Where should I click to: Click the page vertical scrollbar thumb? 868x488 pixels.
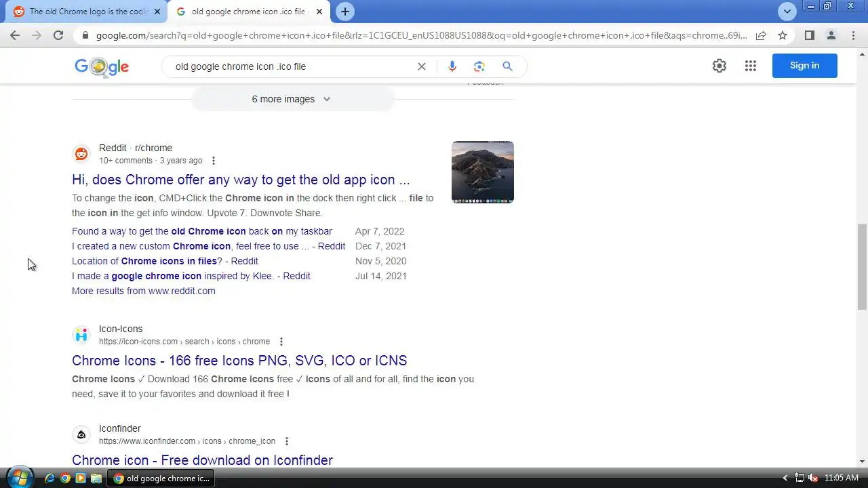point(863,266)
